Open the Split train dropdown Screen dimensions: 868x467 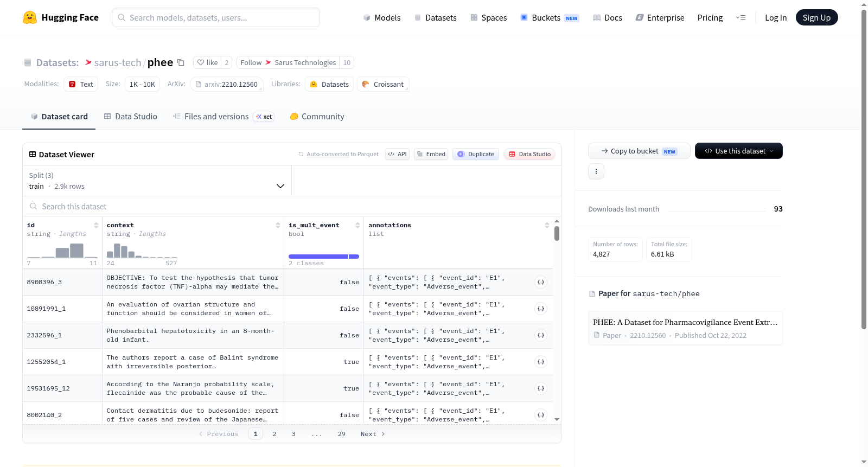[x=157, y=181]
